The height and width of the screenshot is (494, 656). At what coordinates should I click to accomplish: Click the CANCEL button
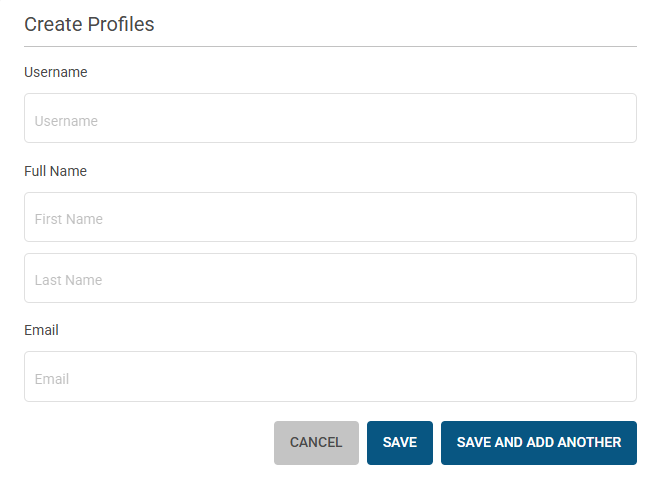point(316,443)
